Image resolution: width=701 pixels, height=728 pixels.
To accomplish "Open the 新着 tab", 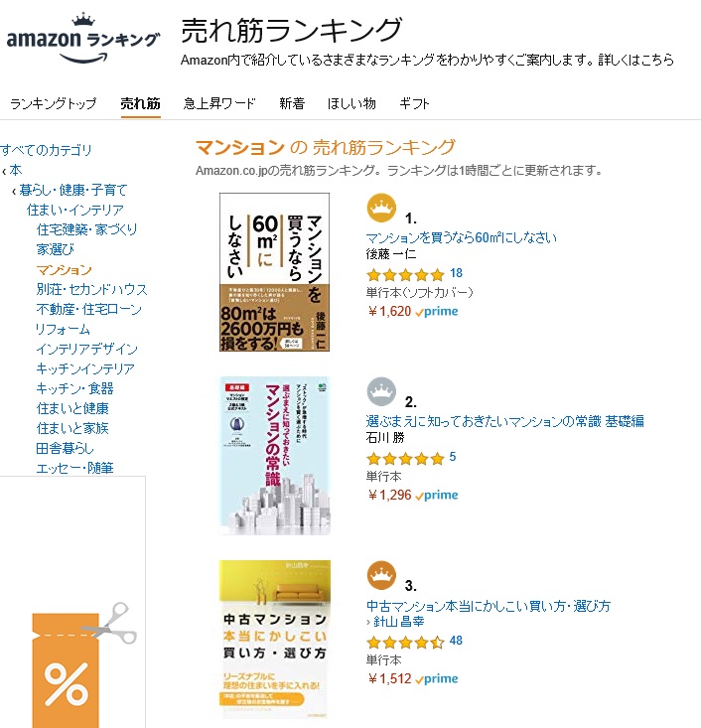I will coord(292,103).
